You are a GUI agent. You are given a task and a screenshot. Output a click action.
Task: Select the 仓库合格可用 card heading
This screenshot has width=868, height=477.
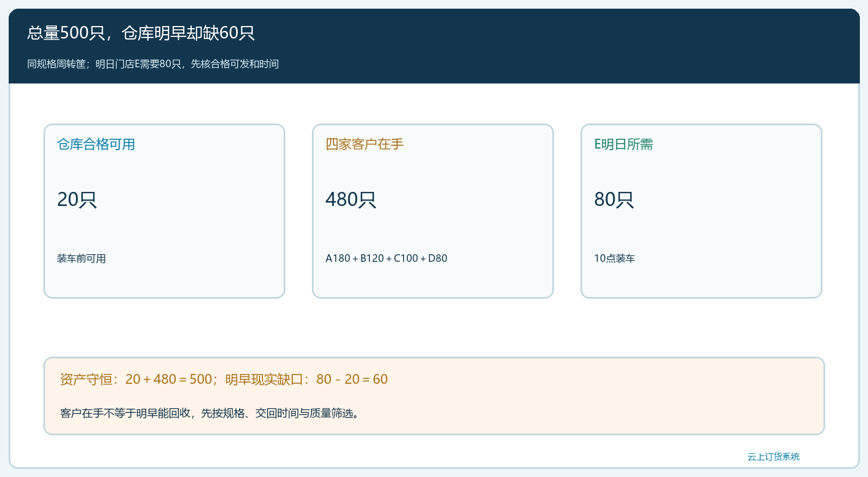[x=96, y=144]
